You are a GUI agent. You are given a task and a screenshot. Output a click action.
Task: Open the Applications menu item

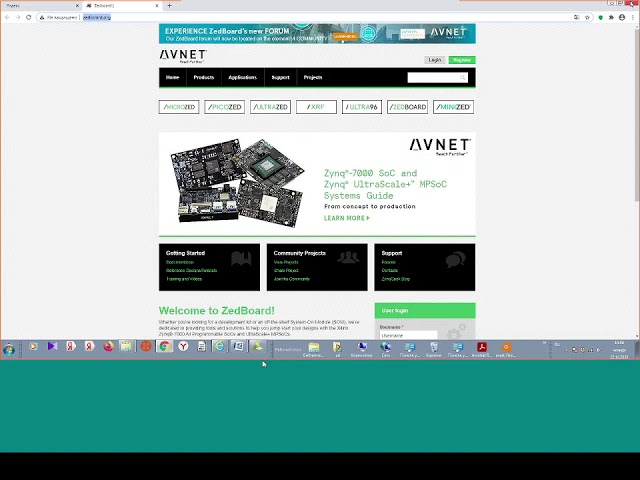tap(242, 77)
